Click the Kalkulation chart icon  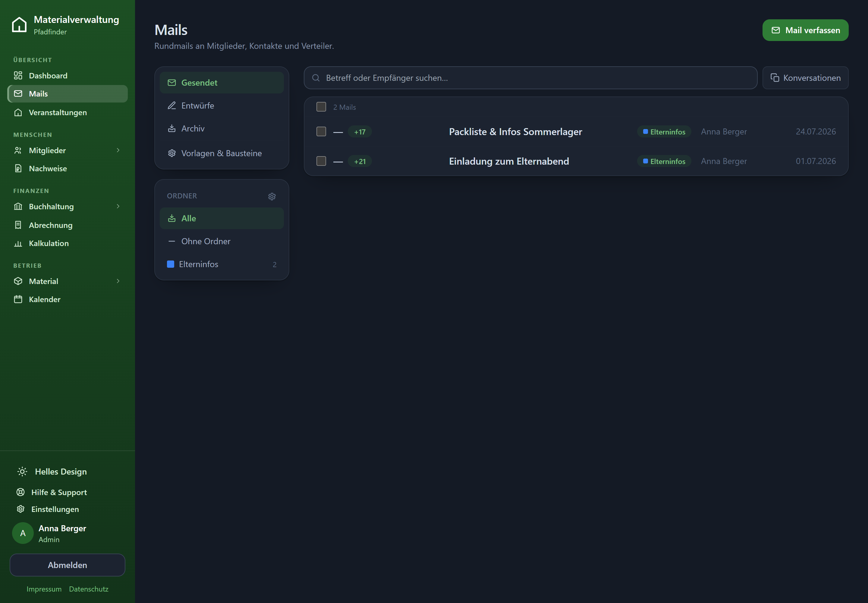18,243
